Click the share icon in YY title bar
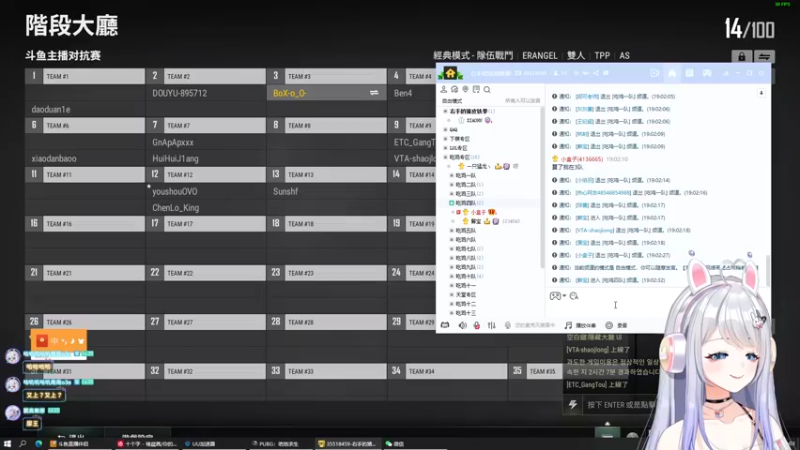Viewport: 800px width, 450px height. [596, 73]
